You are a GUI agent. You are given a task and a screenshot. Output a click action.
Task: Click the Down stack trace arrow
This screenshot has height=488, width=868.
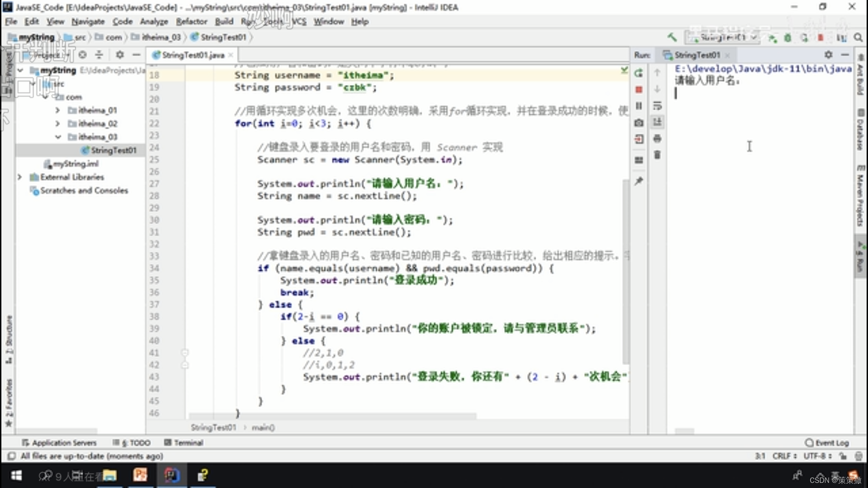[x=657, y=90]
